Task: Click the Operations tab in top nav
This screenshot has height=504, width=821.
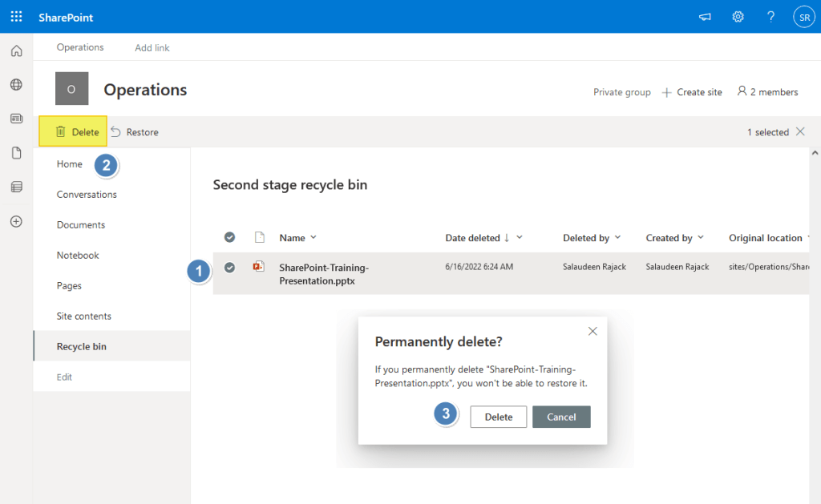Action: (80, 47)
